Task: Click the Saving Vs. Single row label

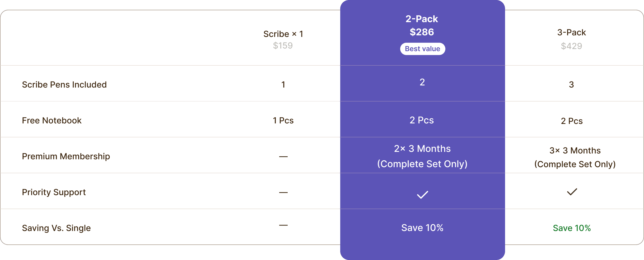Action: click(x=56, y=228)
